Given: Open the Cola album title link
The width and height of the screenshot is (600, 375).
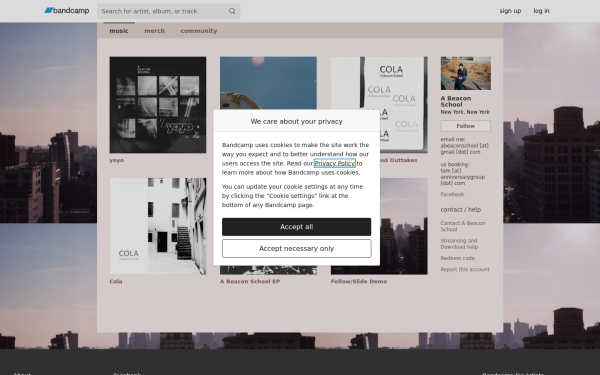Looking at the screenshot, I should (x=116, y=281).
